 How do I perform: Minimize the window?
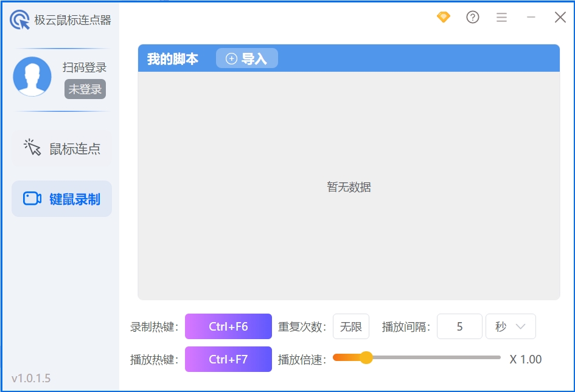coord(531,17)
